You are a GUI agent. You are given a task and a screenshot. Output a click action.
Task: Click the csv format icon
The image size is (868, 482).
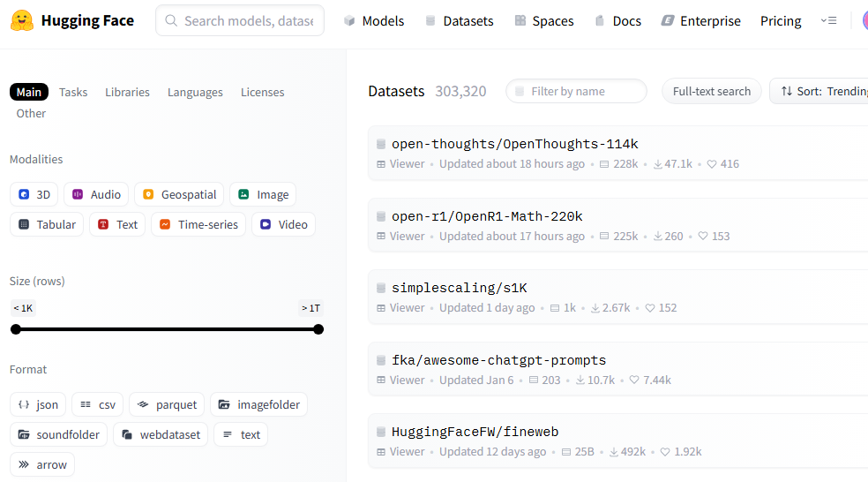[x=86, y=404]
